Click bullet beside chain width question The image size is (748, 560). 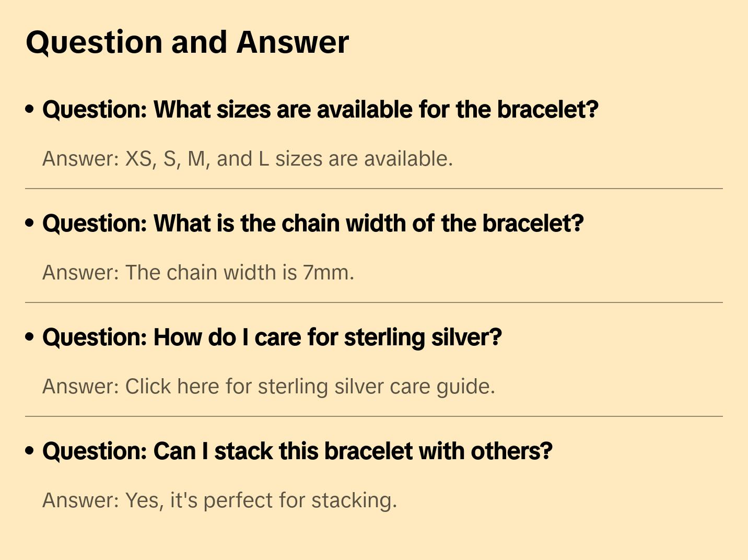30,224
